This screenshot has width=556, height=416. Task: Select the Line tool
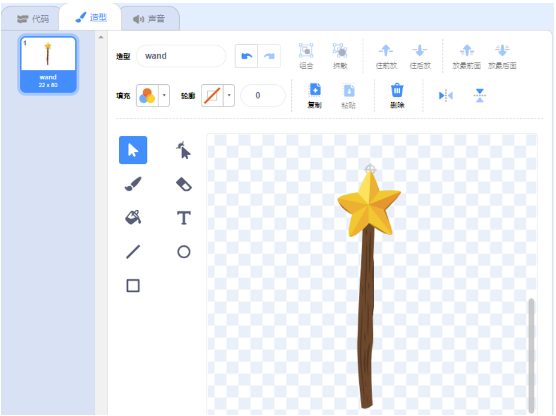pyautogui.click(x=133, y=252)
